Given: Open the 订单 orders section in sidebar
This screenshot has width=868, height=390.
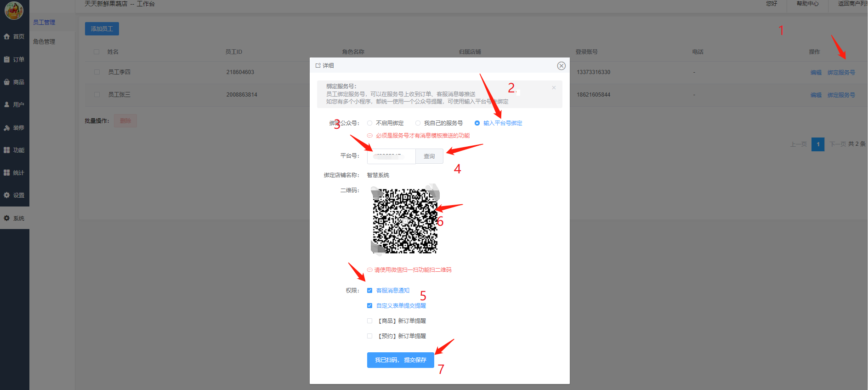Looking at the screenshot, I should click(x=14, y=59).
